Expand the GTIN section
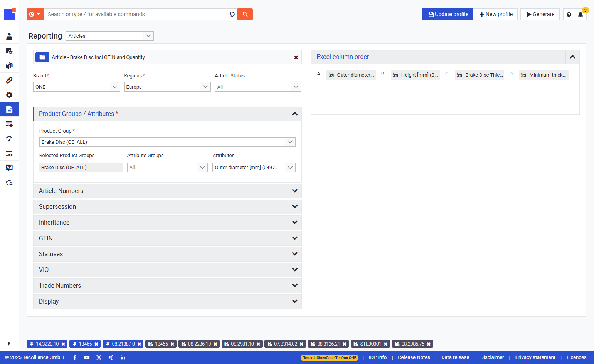The width and height of the screenshot is (594, 364). pyautogui.click(x=167, y=238)
